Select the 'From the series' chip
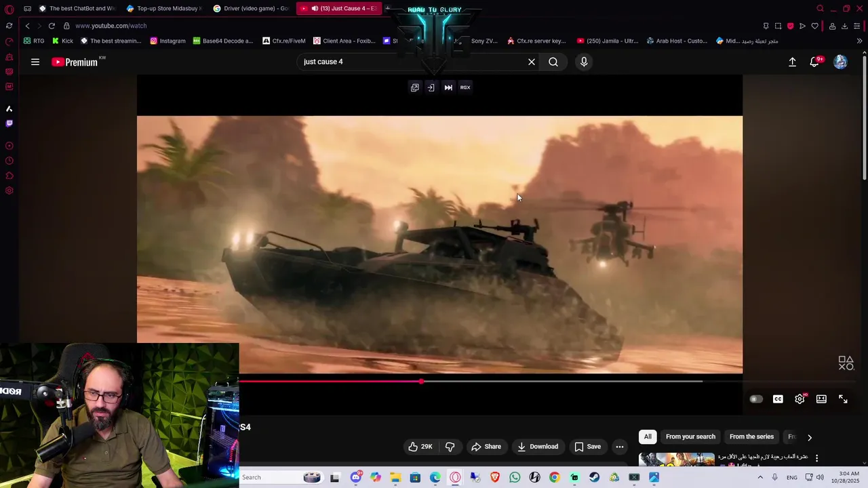Image resolution: width=868 pixels, height=488 pixels. click(x=751, y=436)
